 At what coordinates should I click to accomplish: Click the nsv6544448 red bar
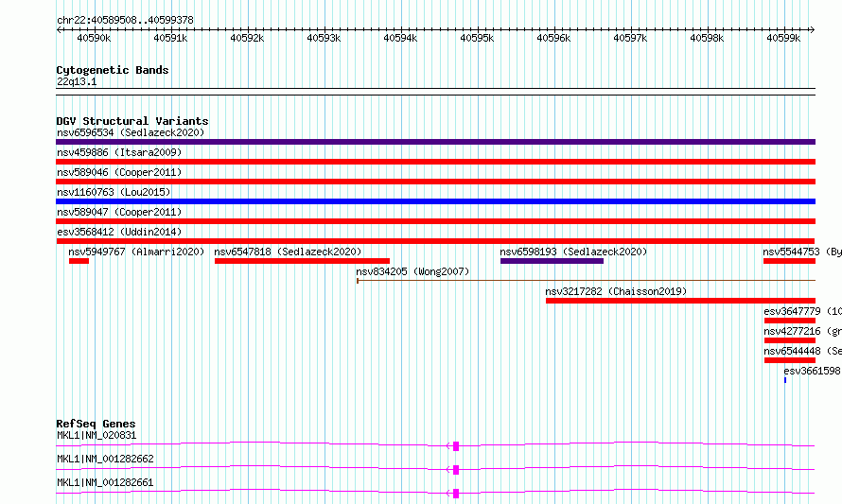790,360
